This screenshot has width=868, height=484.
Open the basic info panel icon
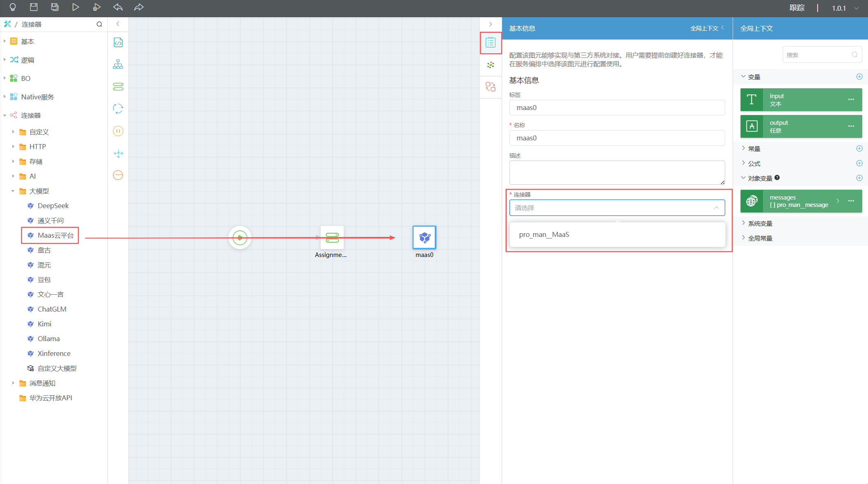(x=491, y=43)
